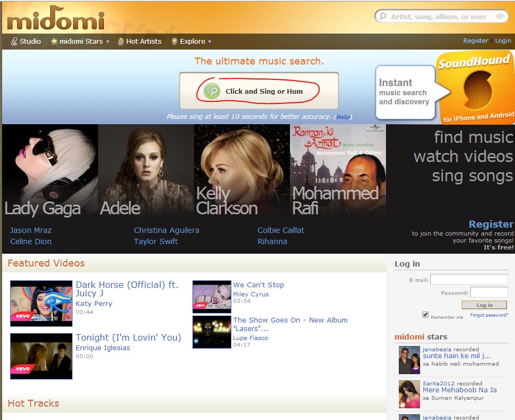Click the Taylor Swift artist link
The height and width of the screenshot is (420, 515).
click(156, 241)
